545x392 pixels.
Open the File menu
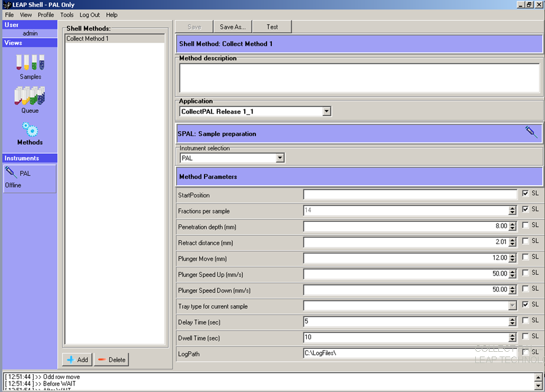coord(9,15)
